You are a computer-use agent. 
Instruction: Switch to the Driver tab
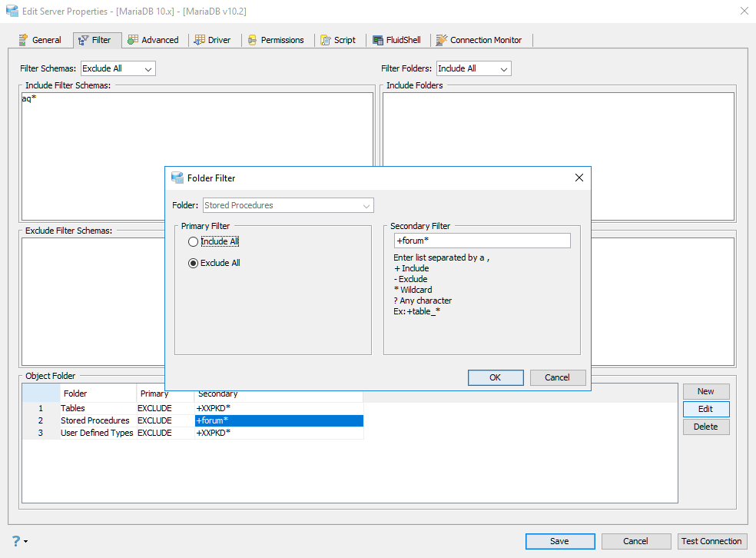point(213,40)
